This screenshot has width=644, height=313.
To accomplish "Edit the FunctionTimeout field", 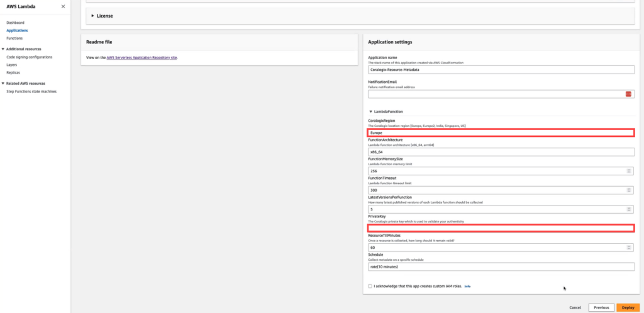I will (501, 190).
